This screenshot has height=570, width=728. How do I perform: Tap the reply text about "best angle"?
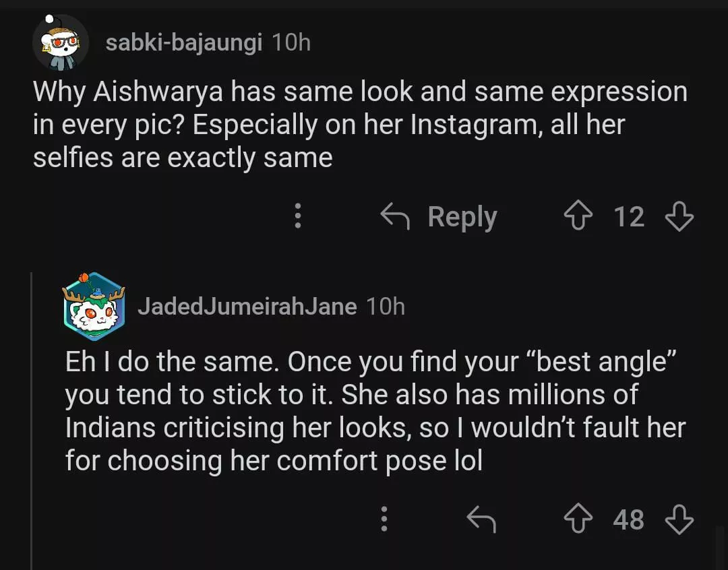(x=375, y=411)
